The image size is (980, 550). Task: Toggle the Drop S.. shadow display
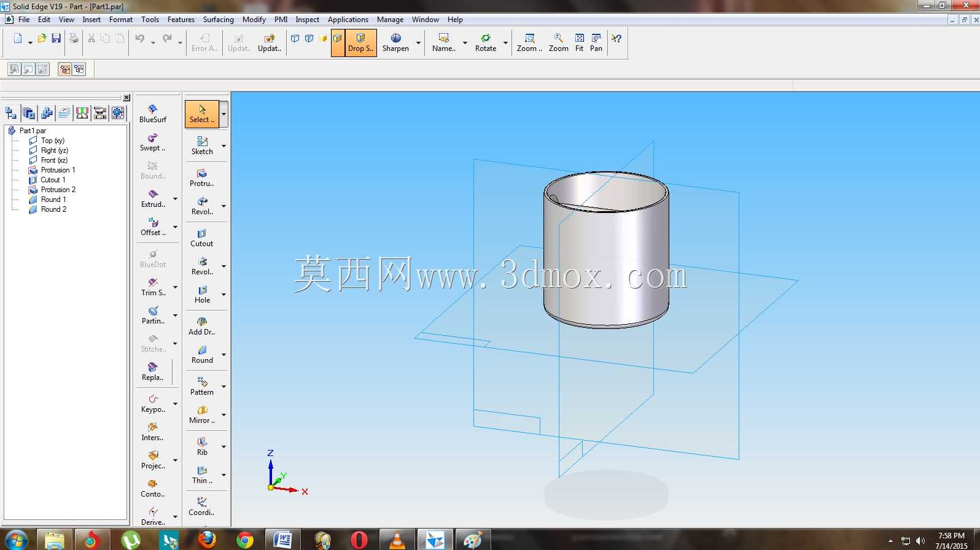pos(360,43)
